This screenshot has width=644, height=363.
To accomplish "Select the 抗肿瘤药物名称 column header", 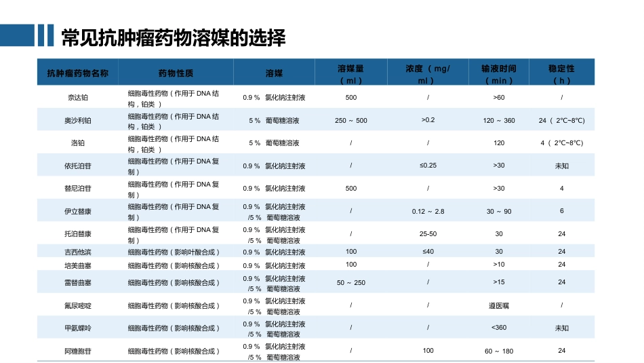I will click(78, 73).
